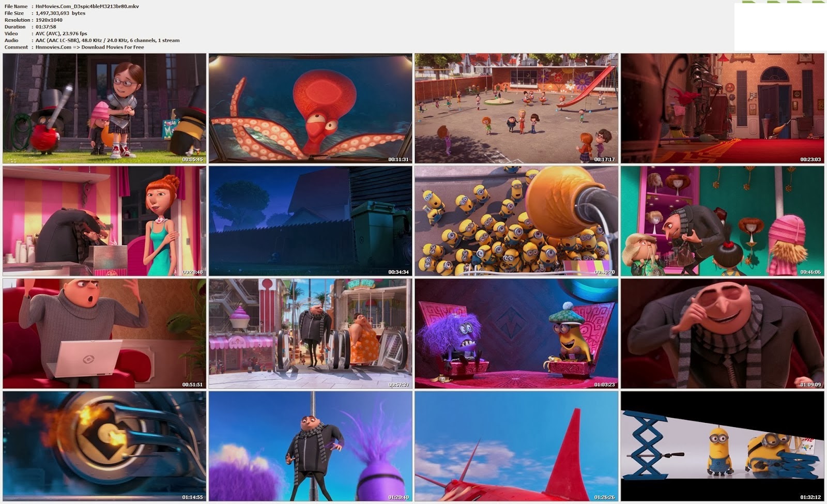Select the night street thumbnail at 00:34:34

click(310, 221)
